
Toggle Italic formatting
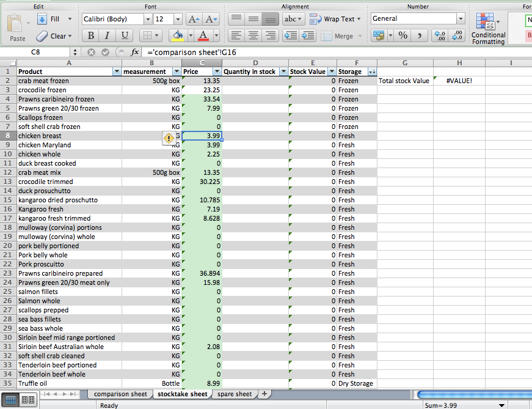pos(107,35)
